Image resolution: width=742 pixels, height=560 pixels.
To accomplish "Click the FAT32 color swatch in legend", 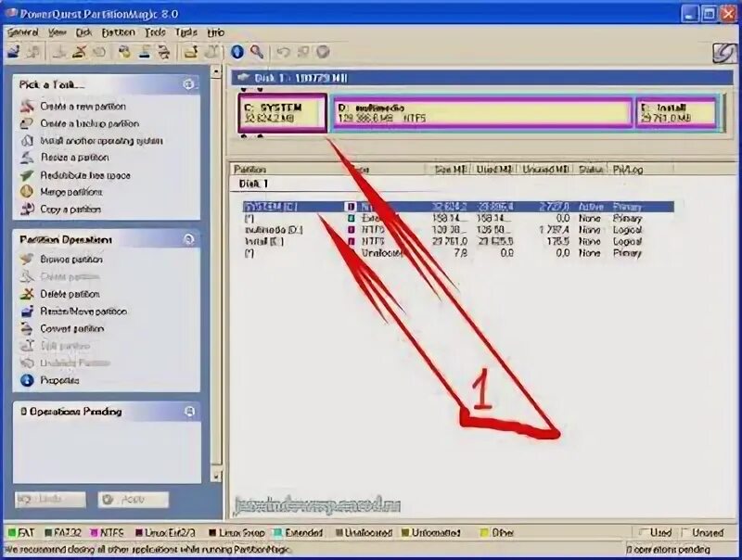I will click(48, 532).
